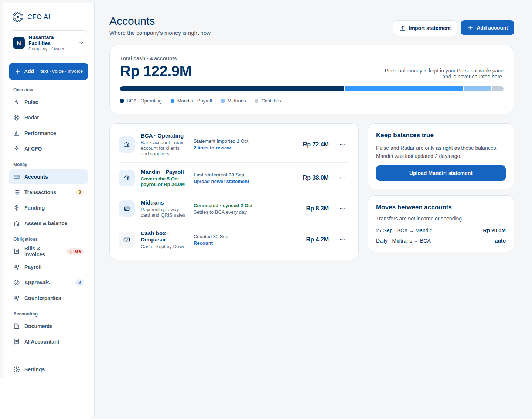Open more options for Cash box Denpasar

click(342, 240)
